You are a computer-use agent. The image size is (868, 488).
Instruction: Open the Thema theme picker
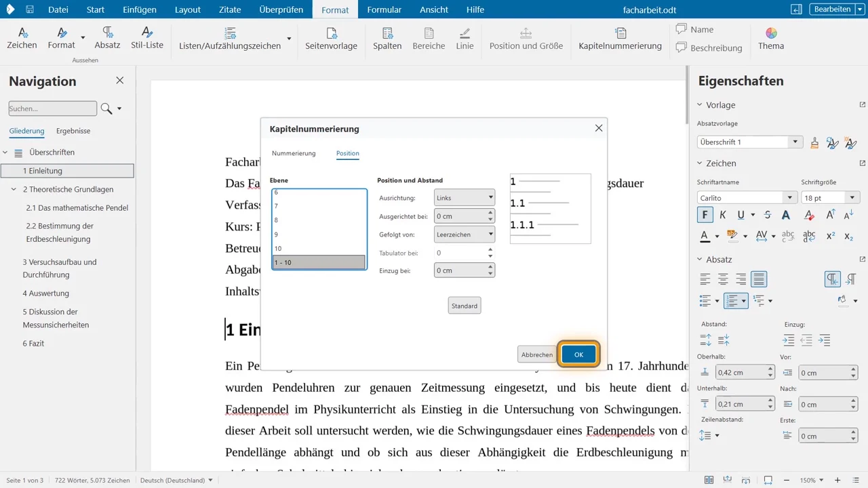771,39
